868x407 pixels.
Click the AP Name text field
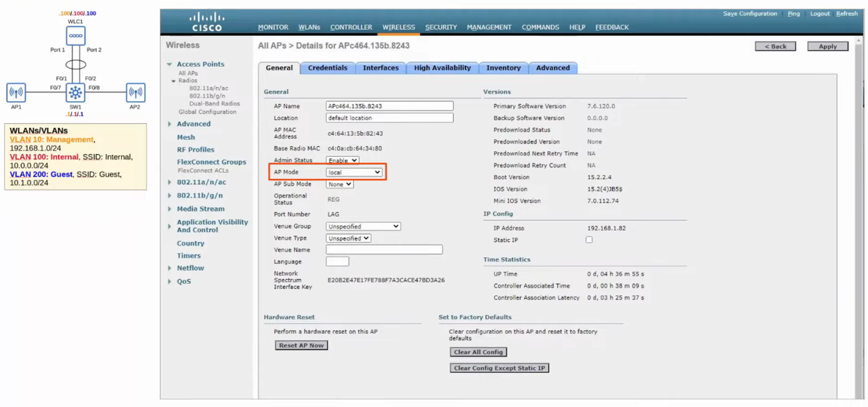point(389,106)
